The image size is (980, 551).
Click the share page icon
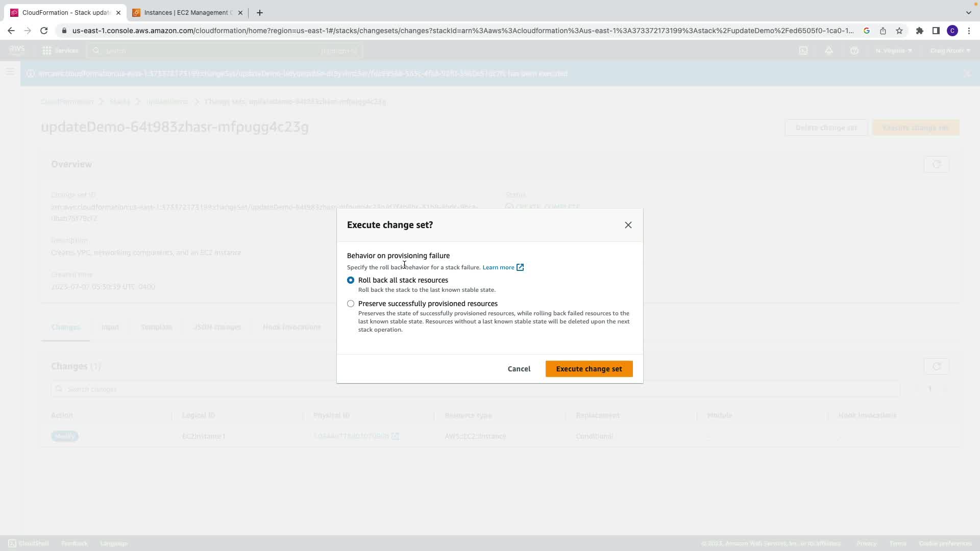click(883, 31)
